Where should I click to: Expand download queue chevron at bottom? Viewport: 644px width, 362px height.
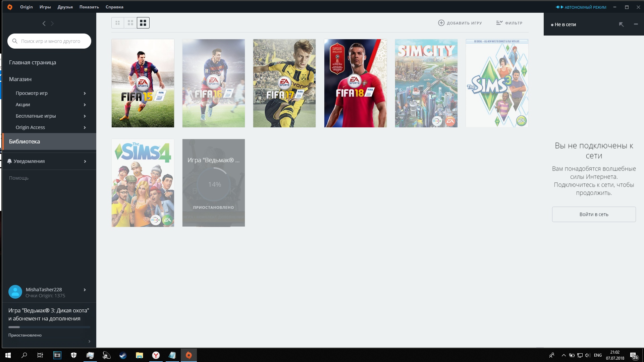click(x=89, y=341)
